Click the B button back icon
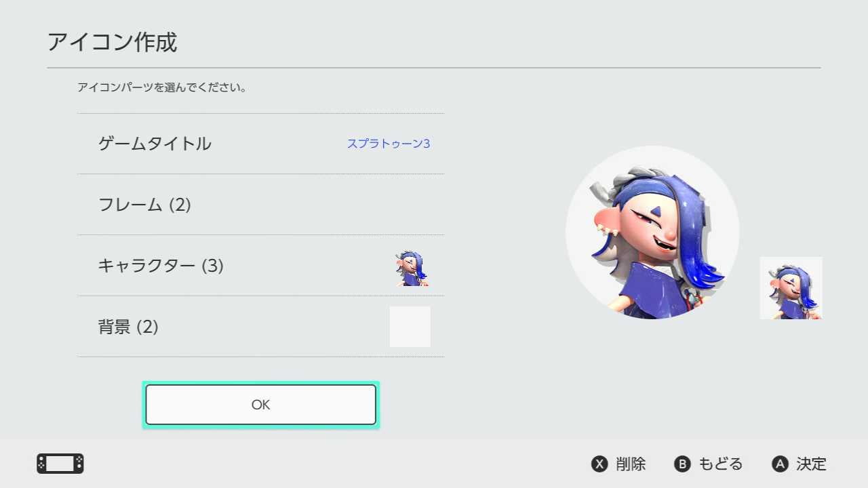 (682, 464)
